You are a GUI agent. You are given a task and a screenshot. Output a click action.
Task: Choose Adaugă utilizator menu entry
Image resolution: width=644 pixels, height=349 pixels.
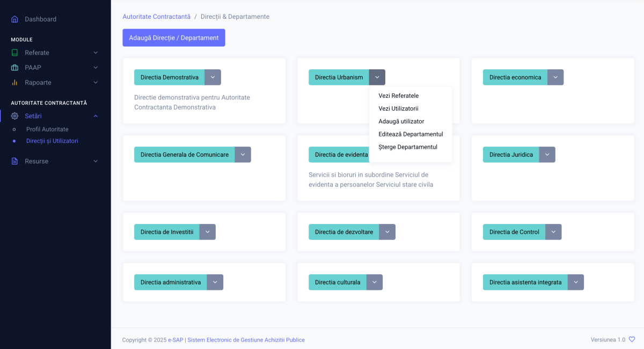(401, 121)
